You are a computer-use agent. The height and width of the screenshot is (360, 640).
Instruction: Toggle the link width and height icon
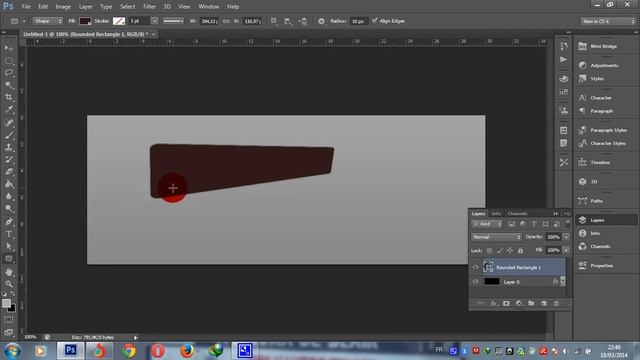[x=226, y=21]
